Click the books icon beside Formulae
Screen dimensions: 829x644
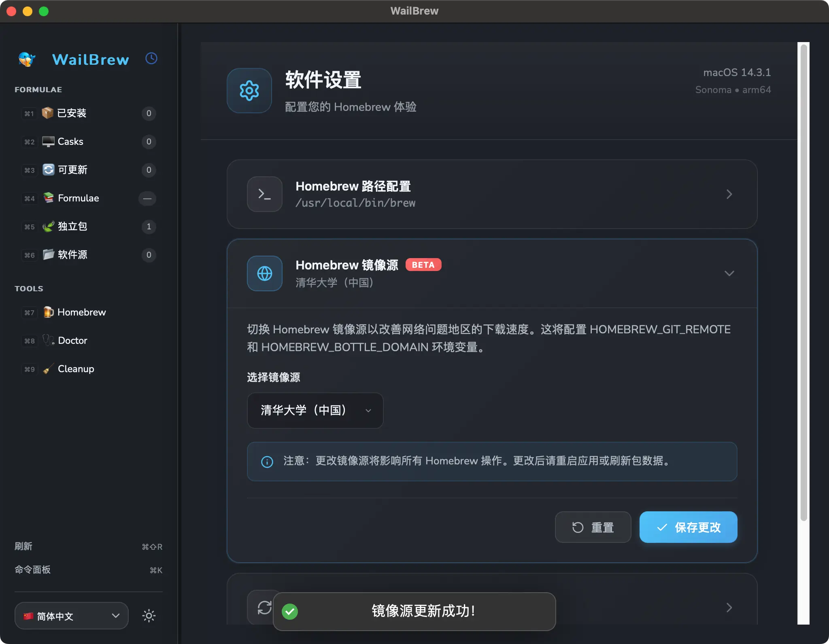click(x=49, y=198)
